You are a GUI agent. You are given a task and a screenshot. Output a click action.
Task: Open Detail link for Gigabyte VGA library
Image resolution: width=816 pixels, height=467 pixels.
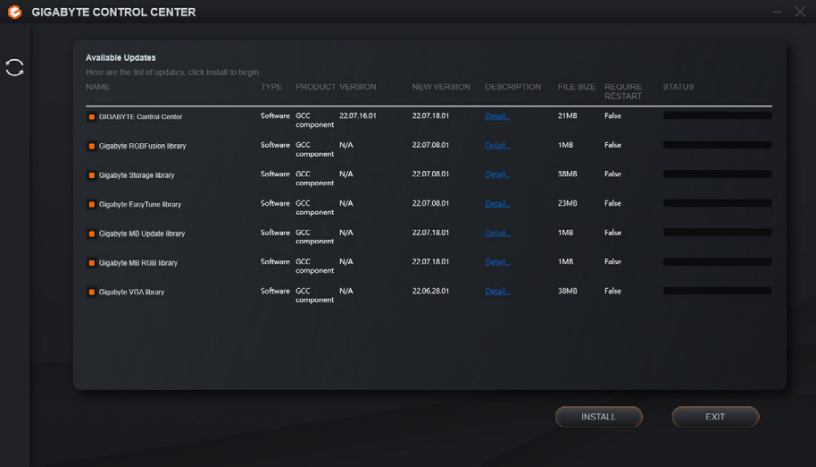tap(497, 291)
